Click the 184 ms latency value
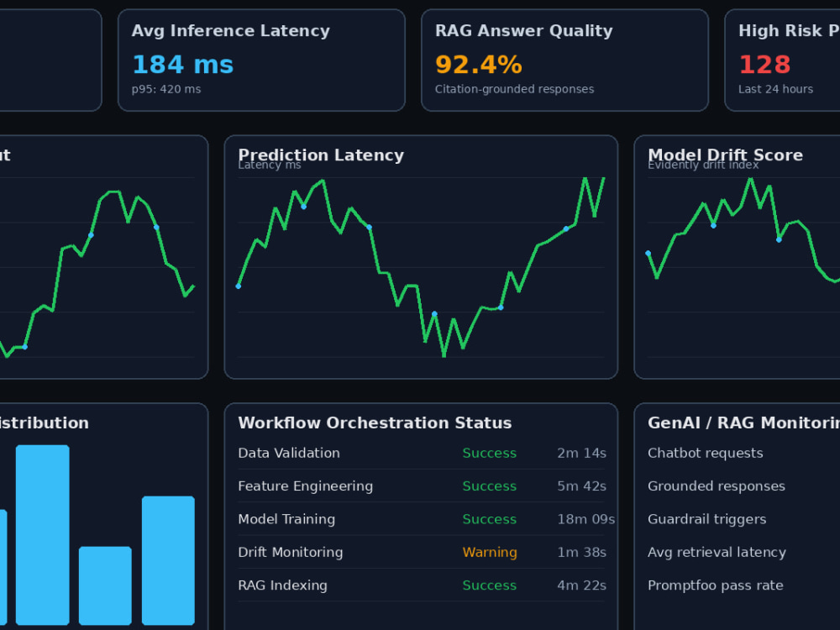 pyautogui.click(x=182, y=65)
